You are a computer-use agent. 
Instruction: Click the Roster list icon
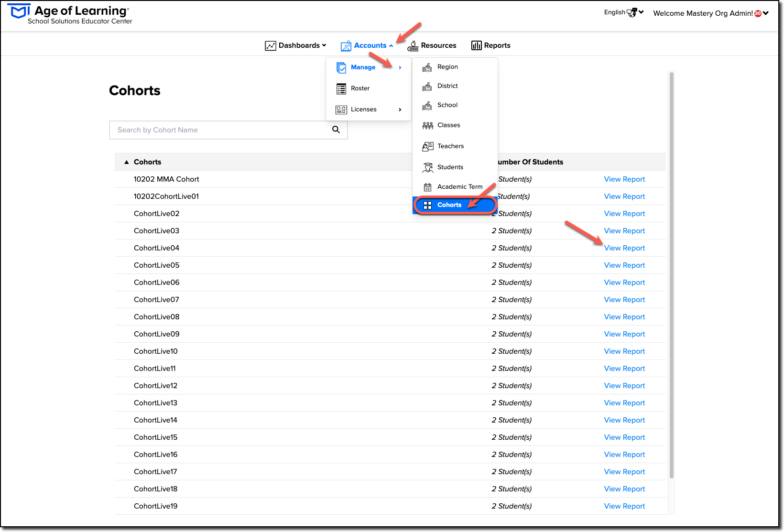click(x=341, y=89)
